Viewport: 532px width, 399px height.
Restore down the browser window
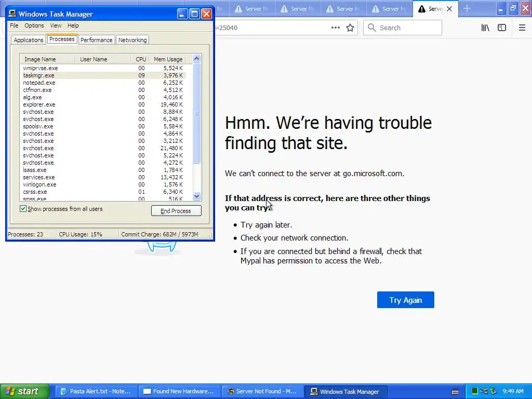pyautogui.click(x=513, y=8)
